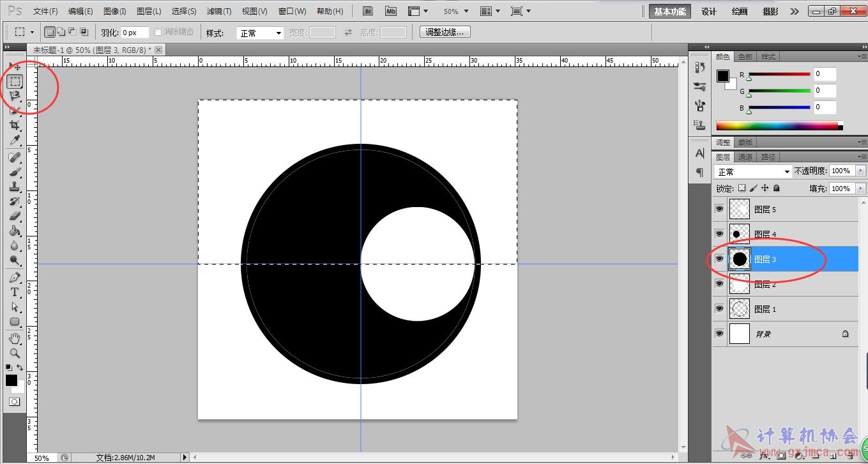This screenshot has height=464, width=868.
Task: Hide layer 图层 1
Action: click(x=720, y=309)
